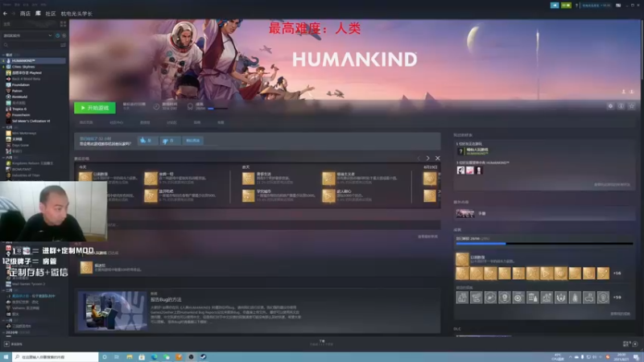The height and width of the screenshot is (362, 644).
Task: Open first friend avatar who owns HUMANKIND
Action: (x=460, y=171)
